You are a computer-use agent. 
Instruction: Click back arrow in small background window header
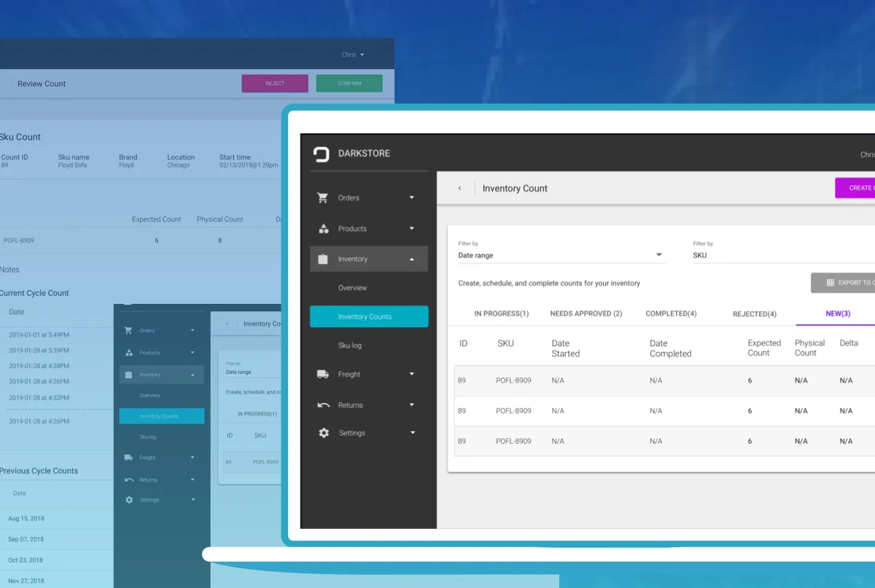[x=227, y=324]
